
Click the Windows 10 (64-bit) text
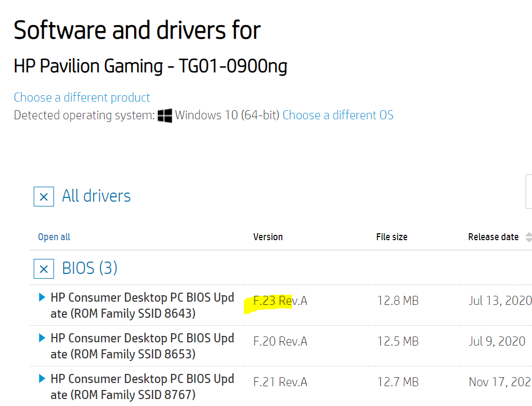click(x=227, y=115)
